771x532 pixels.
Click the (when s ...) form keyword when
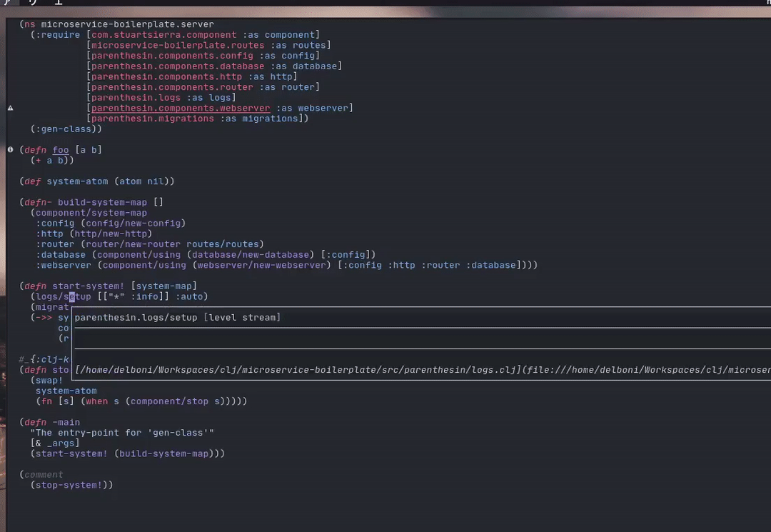pos(97,401)
